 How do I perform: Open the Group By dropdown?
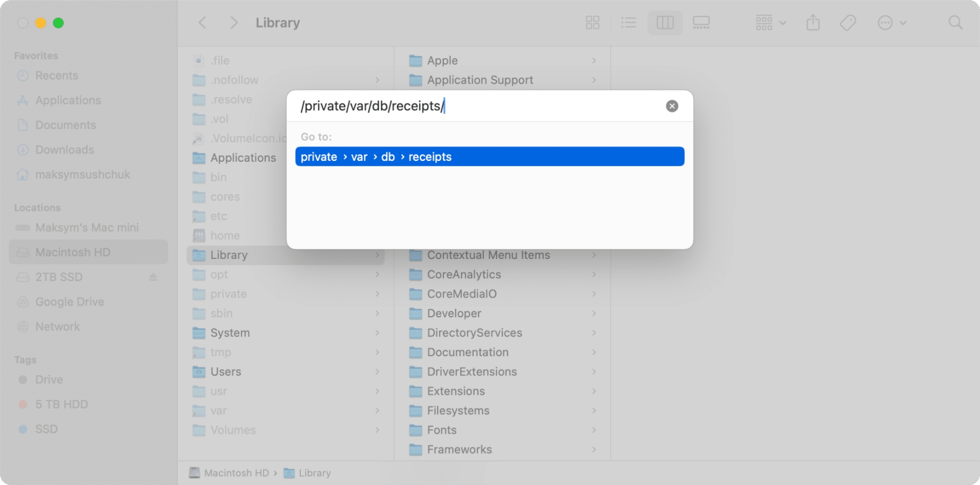(x=770, y=23)
